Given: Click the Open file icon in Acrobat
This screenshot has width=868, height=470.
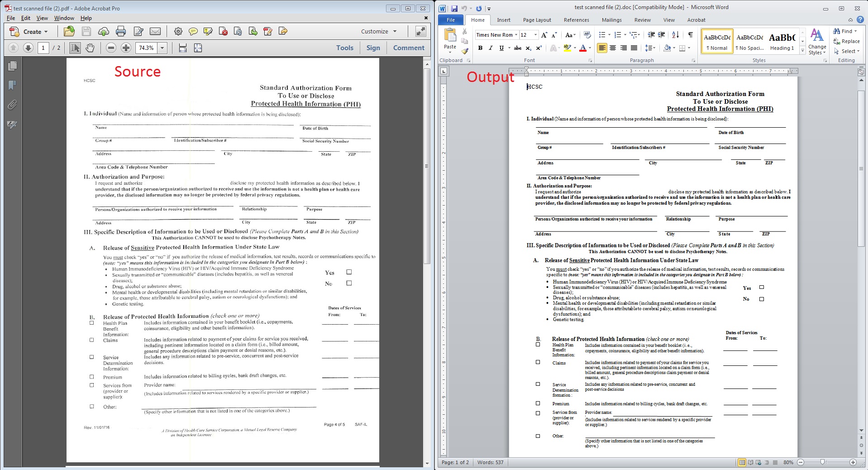Looking at the screenshot, I should (x=69, y=31).
